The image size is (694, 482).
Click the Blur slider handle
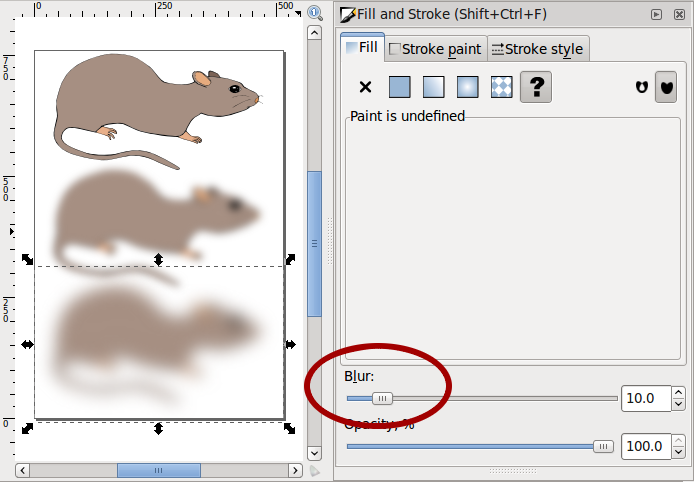[382, 398]
